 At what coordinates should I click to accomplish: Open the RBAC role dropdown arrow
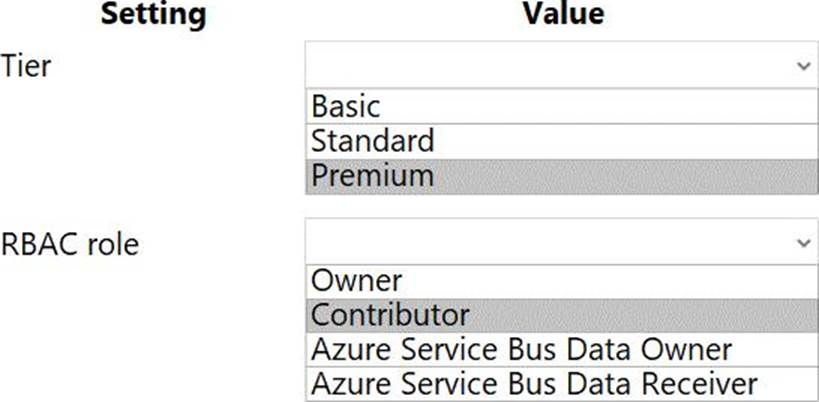(x=803, y=243)
